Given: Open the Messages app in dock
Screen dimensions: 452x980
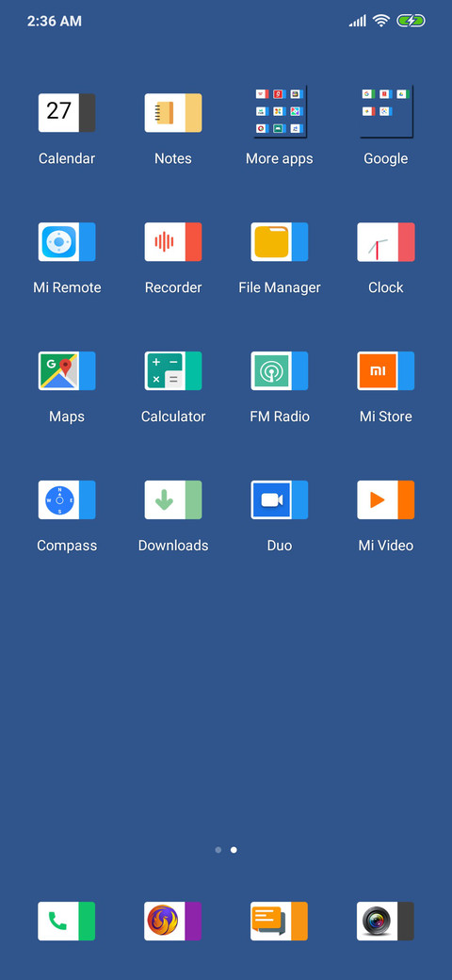Looking at the screenshot, I should point(280,922).
